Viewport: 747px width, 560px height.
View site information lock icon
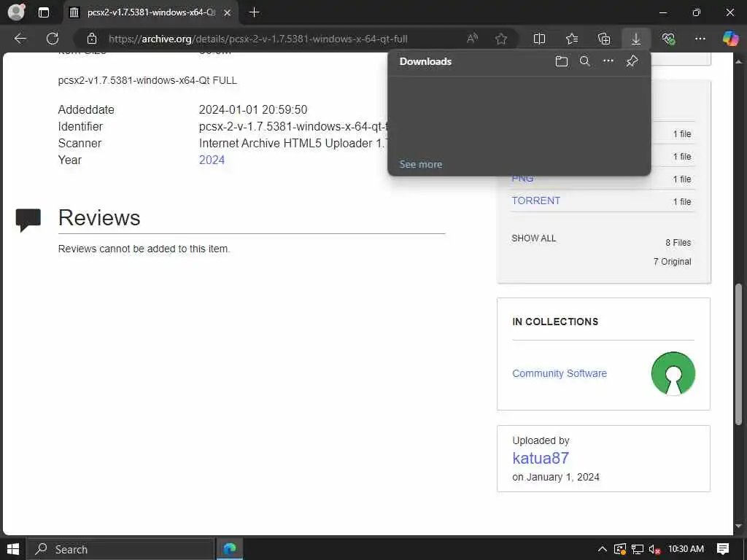[92, 39]
